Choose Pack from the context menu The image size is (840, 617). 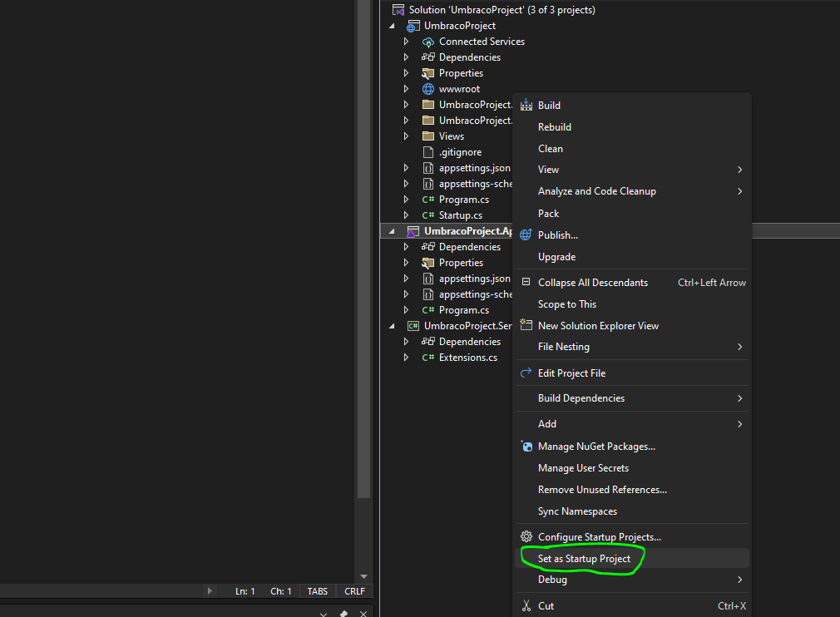click(x=631, y=213)
